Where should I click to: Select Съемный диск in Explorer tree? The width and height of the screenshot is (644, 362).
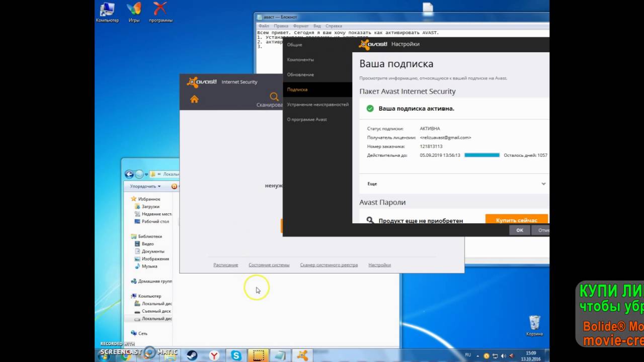[x=153, y=311]
